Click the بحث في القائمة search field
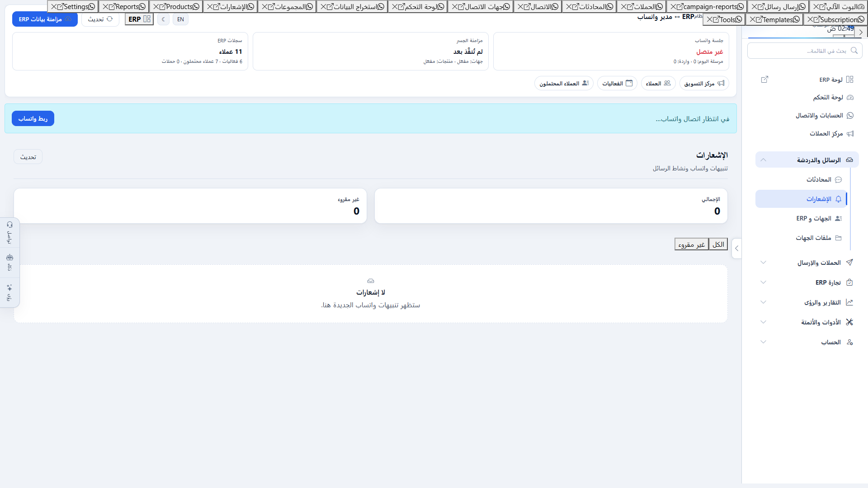 click(x=805, y=51)
